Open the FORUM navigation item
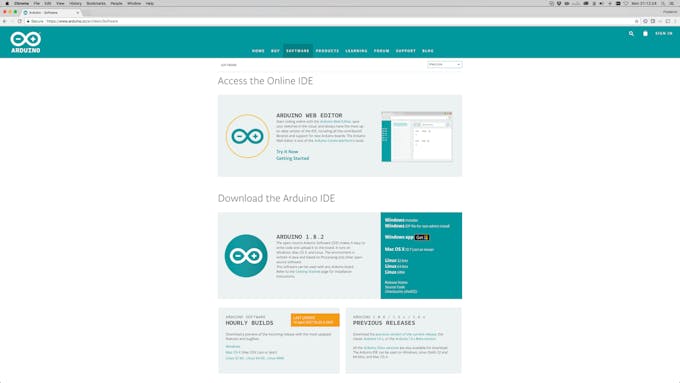 [x=382, y=51]
